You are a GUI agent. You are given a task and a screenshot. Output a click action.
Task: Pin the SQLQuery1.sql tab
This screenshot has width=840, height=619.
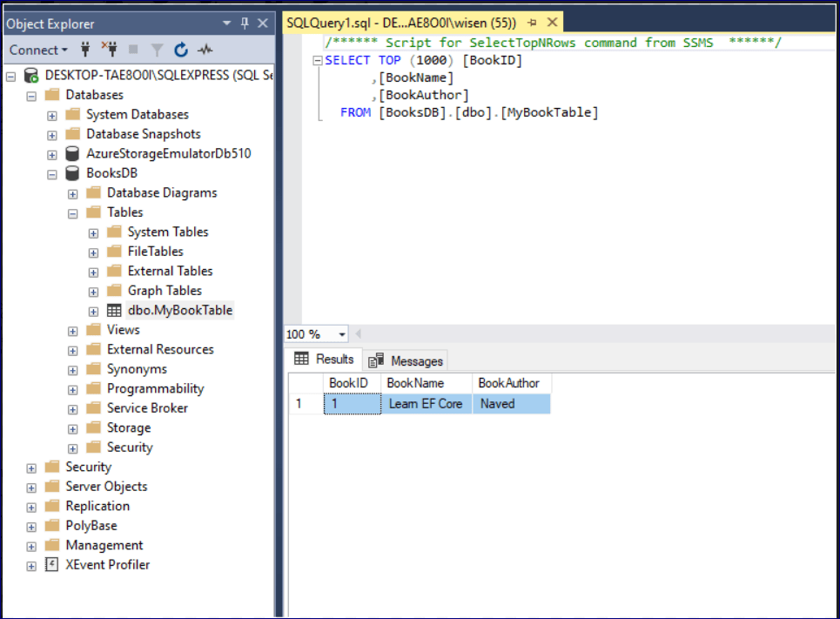click(532, 23)
